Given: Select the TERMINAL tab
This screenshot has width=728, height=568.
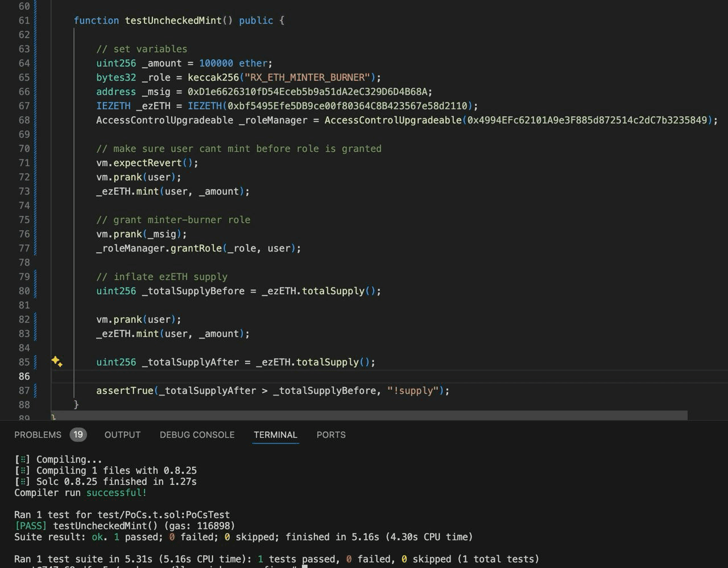Looking at the screenshot, I should (275, 435).
